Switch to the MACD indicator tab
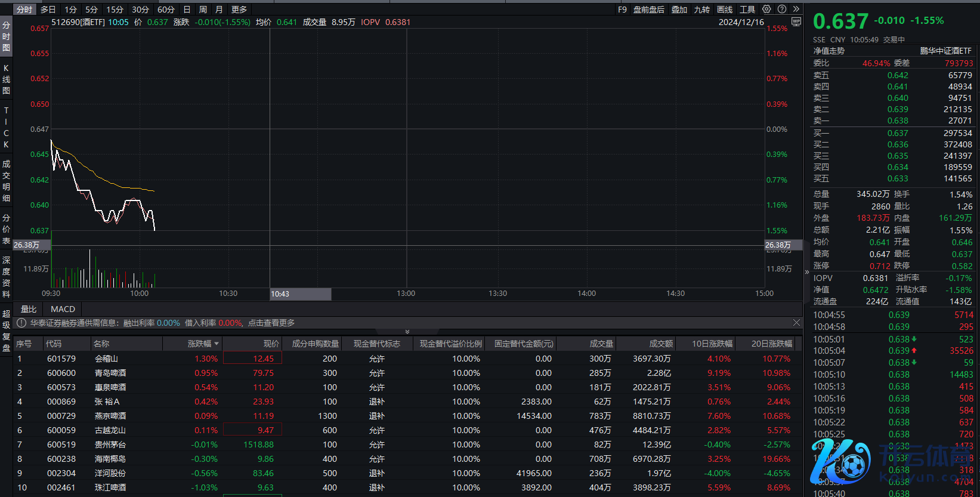This screenshot has height=497, width=980. [x=63, y=309]
